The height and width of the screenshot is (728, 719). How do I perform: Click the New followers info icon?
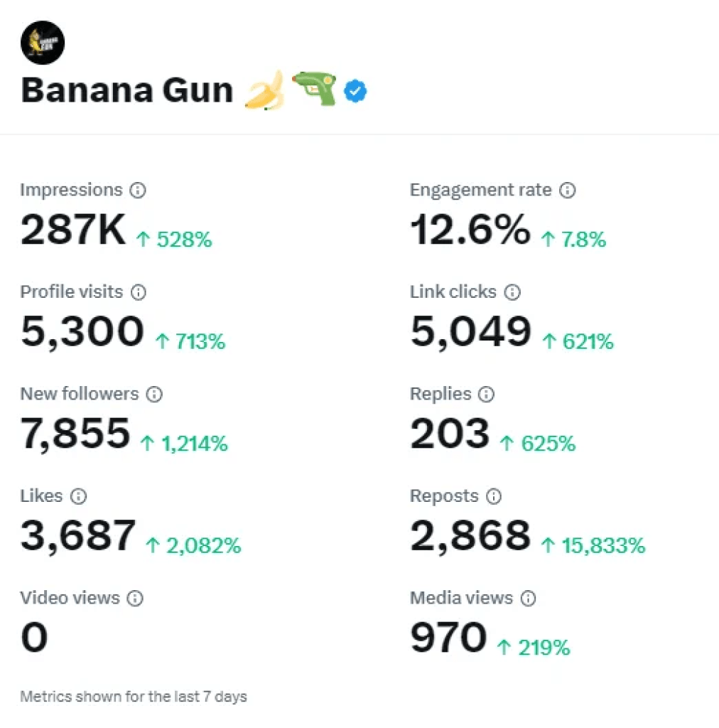pyautogui.click(x=154, y=394)
